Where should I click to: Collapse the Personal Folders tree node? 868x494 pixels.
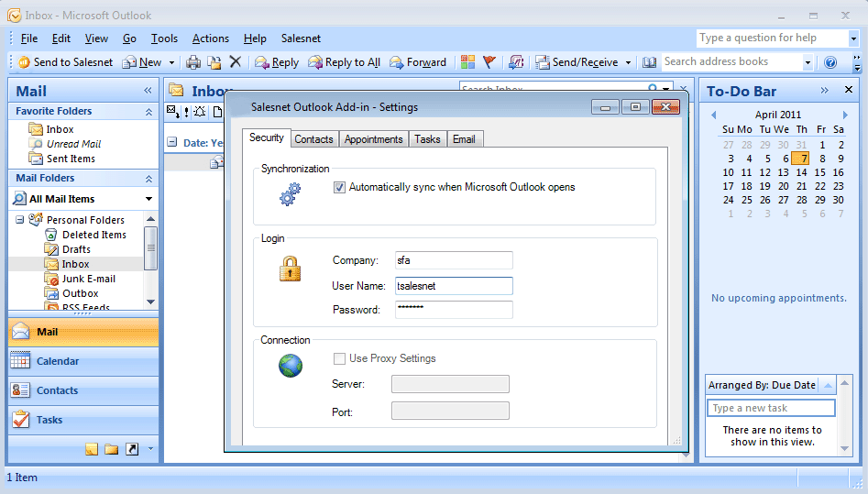pyautogui.click(x=20, y=220)
